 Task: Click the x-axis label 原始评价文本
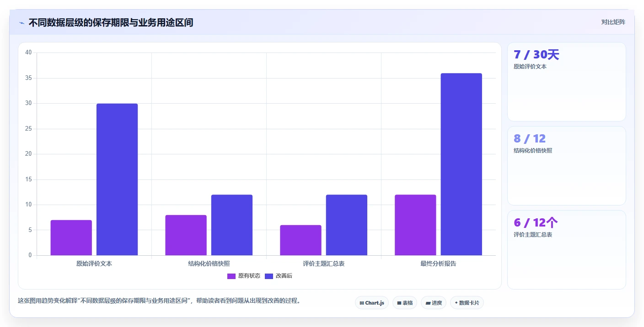click(x=94, y=264)
